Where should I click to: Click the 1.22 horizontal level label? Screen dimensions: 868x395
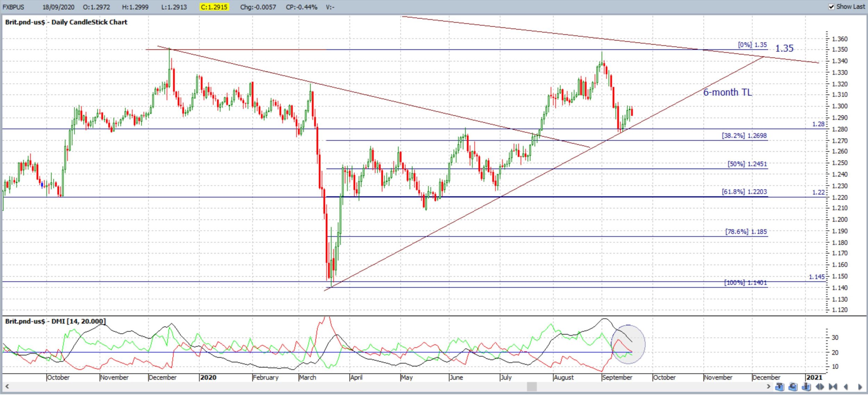818,192
